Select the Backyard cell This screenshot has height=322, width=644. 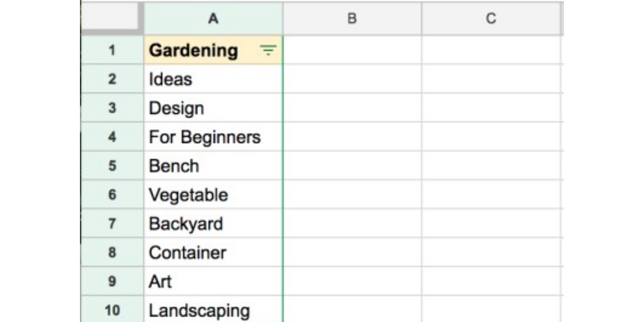pyautogui.click(x=213, y=223)
